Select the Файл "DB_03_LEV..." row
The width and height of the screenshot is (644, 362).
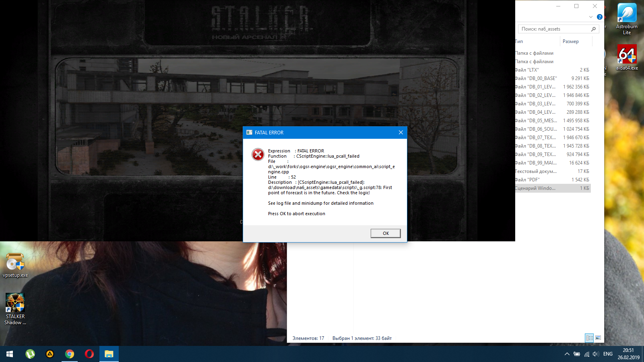553,104
